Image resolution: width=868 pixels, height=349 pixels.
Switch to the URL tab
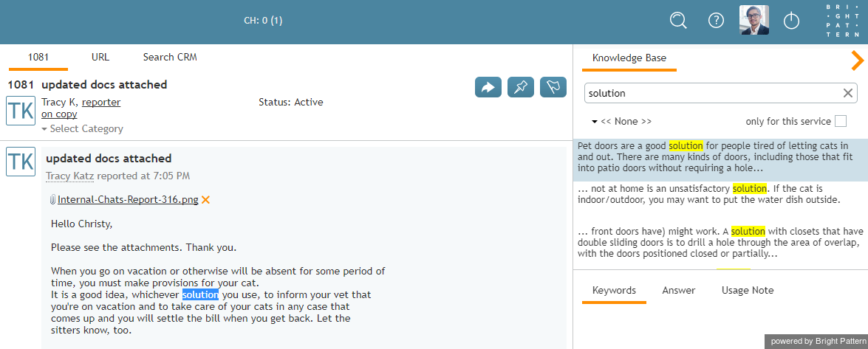pos(100,57)
